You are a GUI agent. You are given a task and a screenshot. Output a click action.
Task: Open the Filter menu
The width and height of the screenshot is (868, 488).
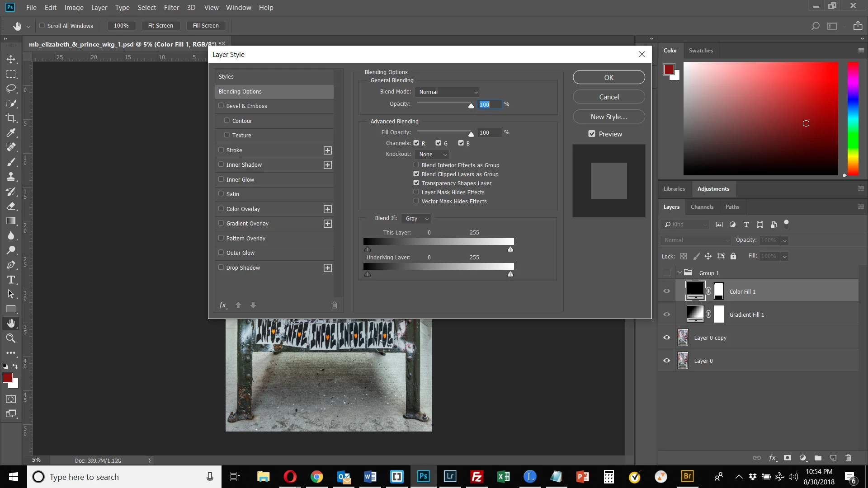pyautogui.click(x=171, y=7)
